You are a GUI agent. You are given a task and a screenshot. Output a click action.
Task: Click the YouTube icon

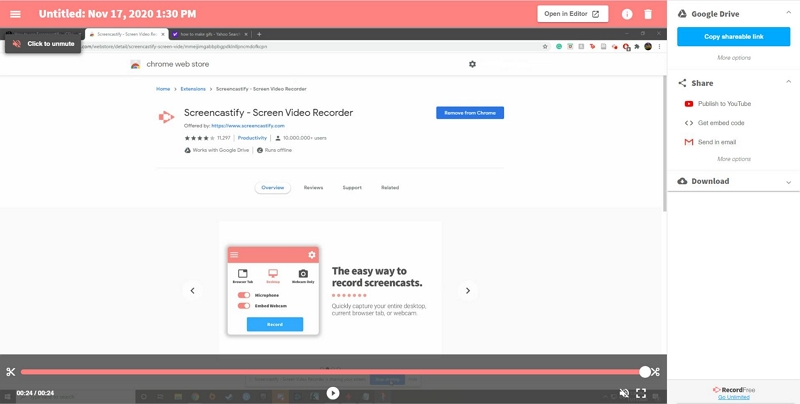tap(689, 104)
